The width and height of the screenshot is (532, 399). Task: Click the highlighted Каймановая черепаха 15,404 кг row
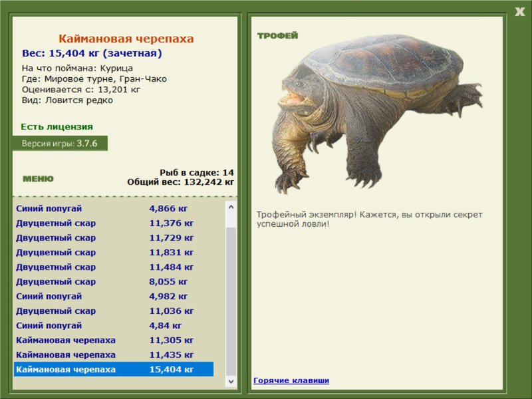(x=114, y=369)
